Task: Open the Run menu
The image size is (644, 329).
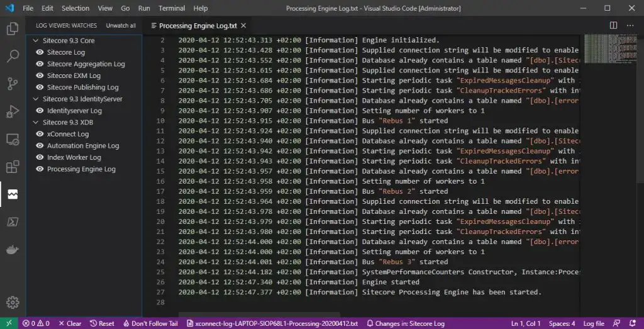Action: pyautogui.click(x=144, y=8)
